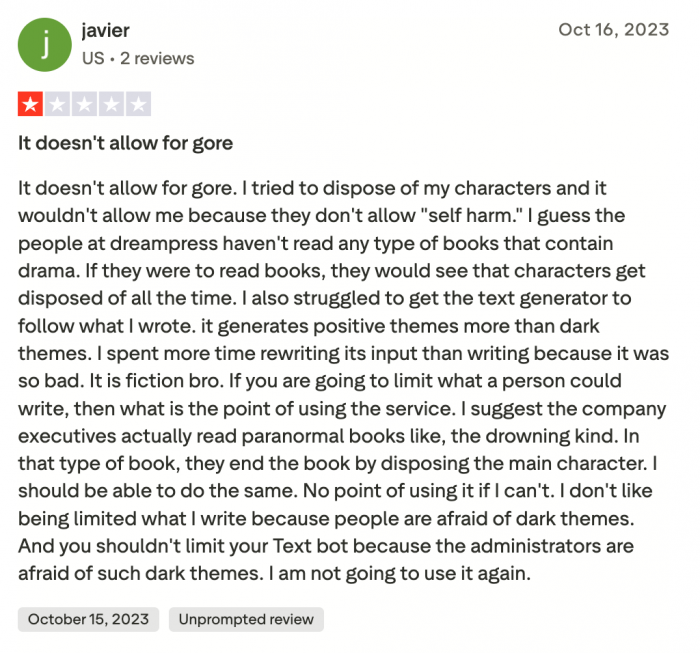Click the first red filled star
This screenshot has height=653, width=700.
pyautogui.click(x=31, y=104)
